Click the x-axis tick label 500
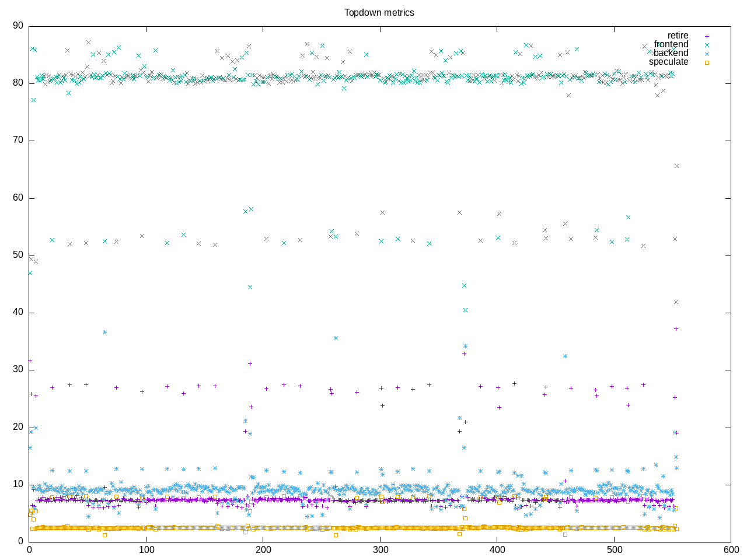This screenshot has height=560, width=747. click(614, 549)
